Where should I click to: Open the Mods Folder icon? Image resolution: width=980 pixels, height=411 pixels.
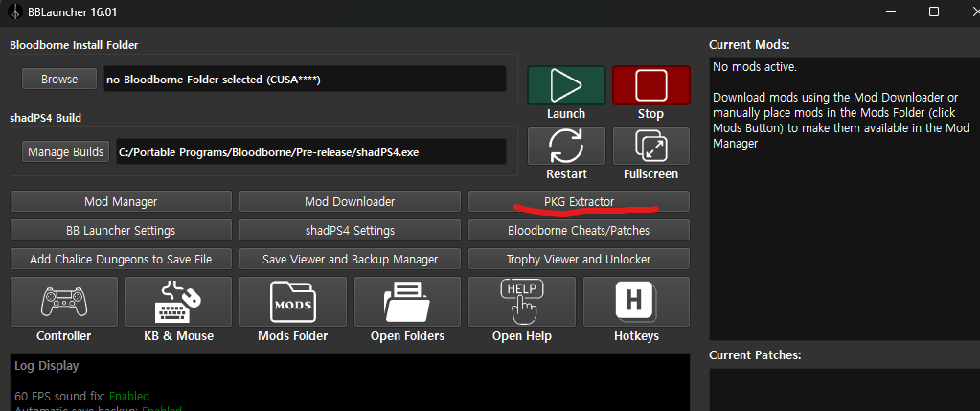click(x=292, y=302)
